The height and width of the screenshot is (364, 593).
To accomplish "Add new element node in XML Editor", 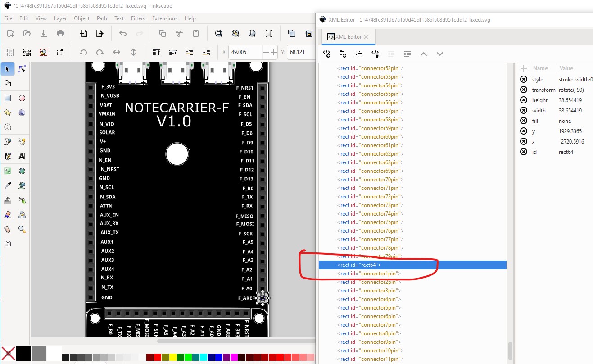I will (327, 54).
